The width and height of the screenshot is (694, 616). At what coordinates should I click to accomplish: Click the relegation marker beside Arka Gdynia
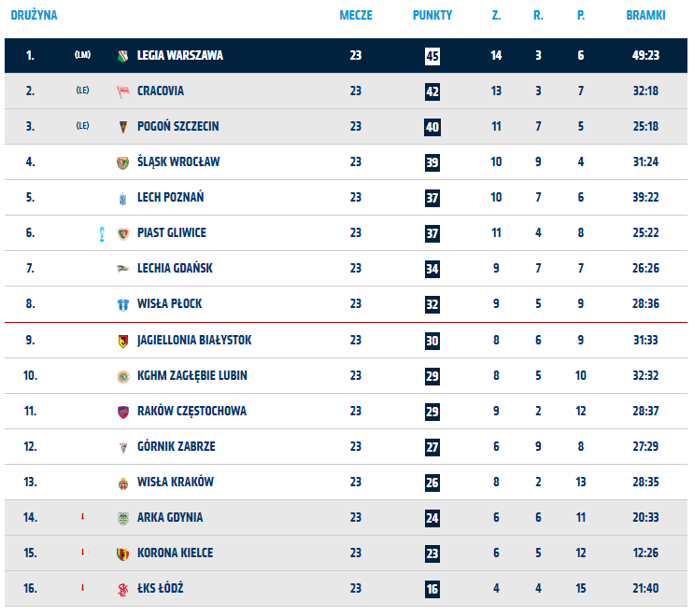[82, 518]
